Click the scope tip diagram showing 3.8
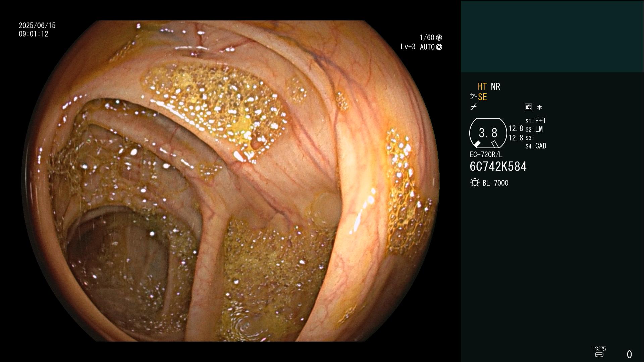The width and height of the screenshot is (644, 362). pos(488,133)
